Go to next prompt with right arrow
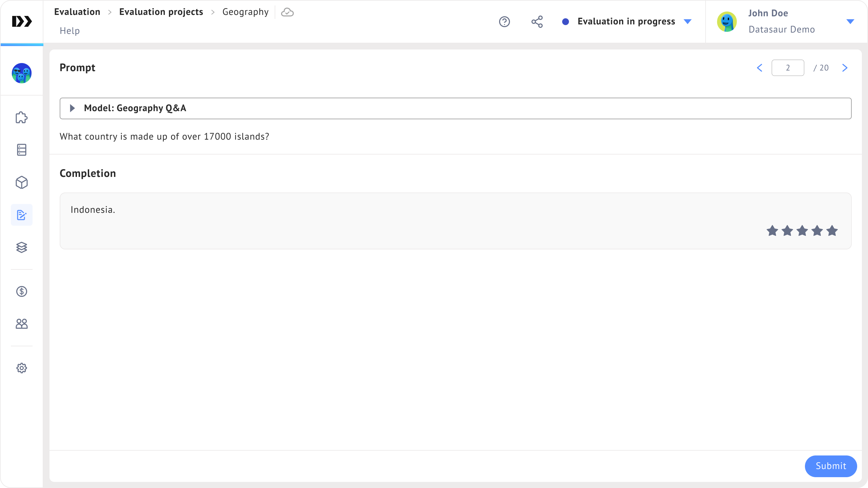The height and width of the screenshot is (488, 868). tap(845, 68)
